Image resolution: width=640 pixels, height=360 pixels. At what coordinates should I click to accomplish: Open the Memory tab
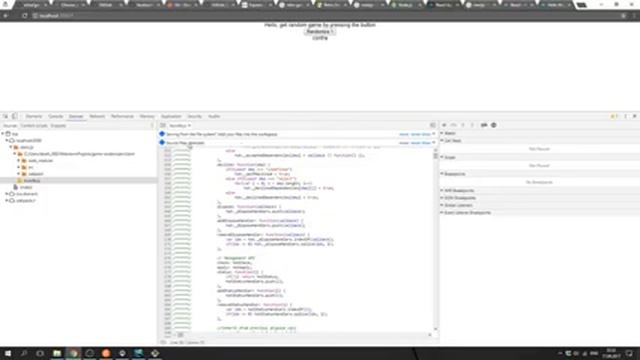click(147, 116)
